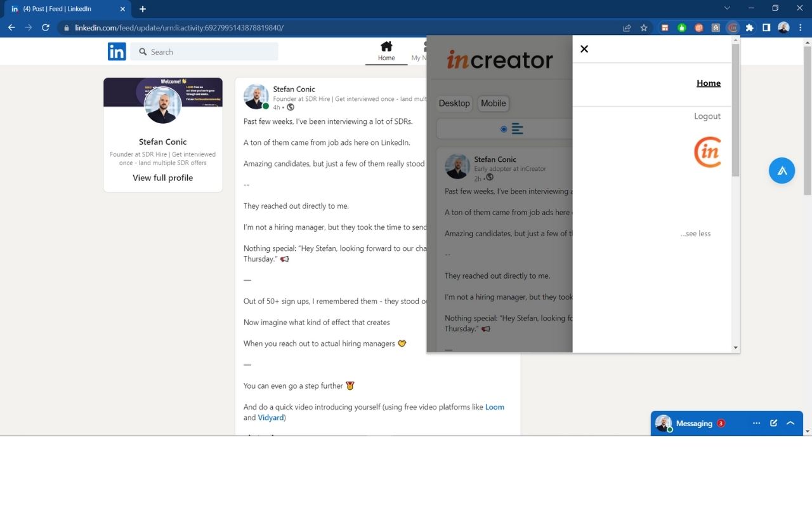The width and height of the screenshot is (812, 508).
Task: Open the inCreator extension icon in toolbar
Action: point(733,27)
